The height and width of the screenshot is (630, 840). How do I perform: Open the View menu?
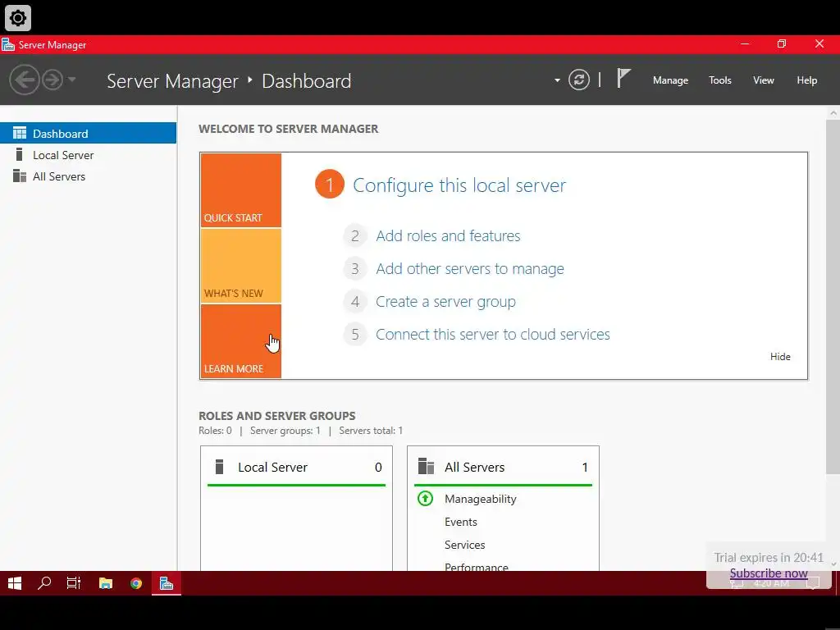coord(764,80)
